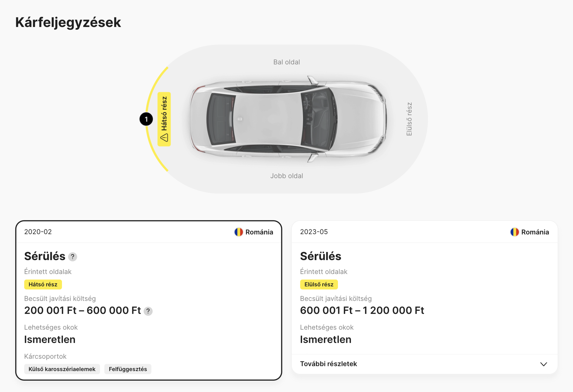Open the További részletek section

click(425, 364)
